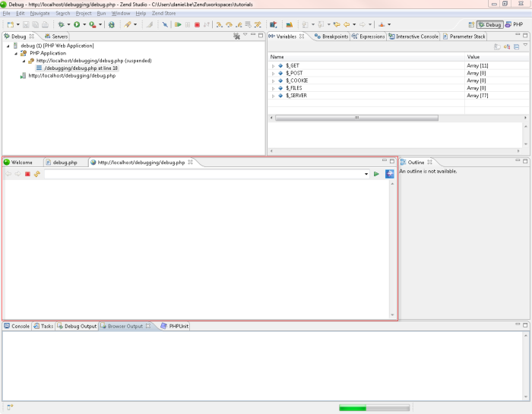532x414 pixels.
Task: Switch to the Debug Output tab
Action: (x=80, y=326)
